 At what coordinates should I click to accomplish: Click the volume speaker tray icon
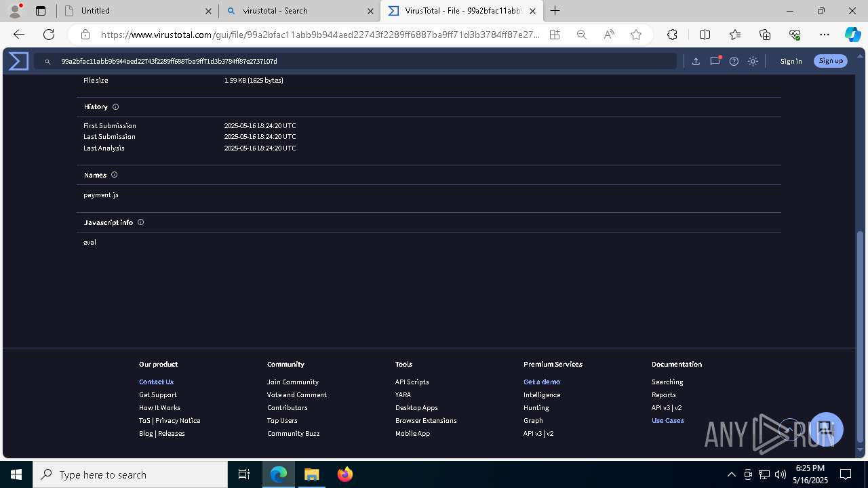pos(780,474)
